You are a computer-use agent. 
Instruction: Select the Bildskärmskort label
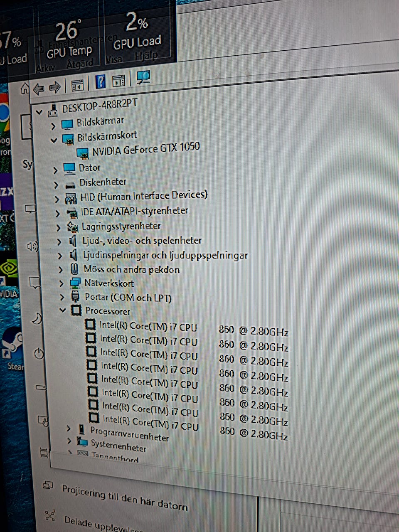tap(107, 136)
